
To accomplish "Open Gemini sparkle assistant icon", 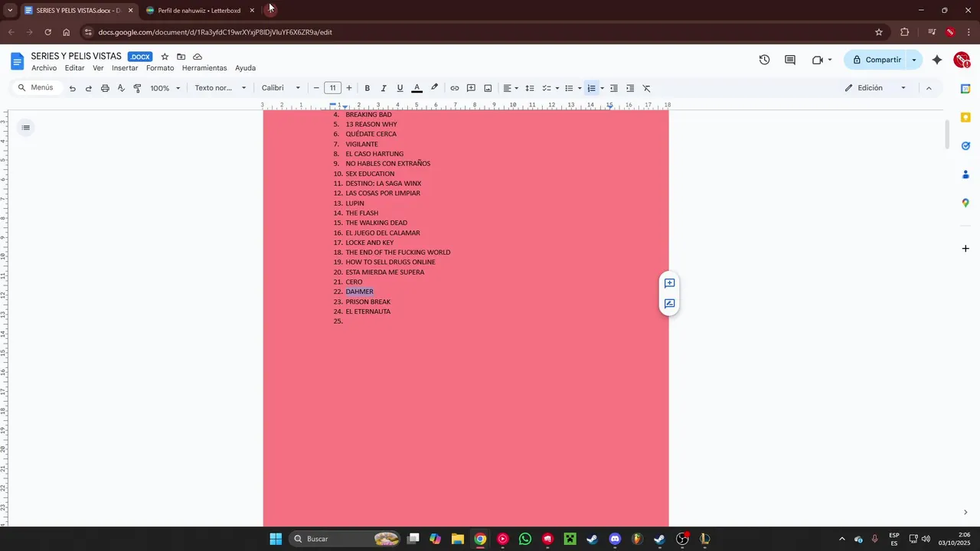I will click(936, 60).
